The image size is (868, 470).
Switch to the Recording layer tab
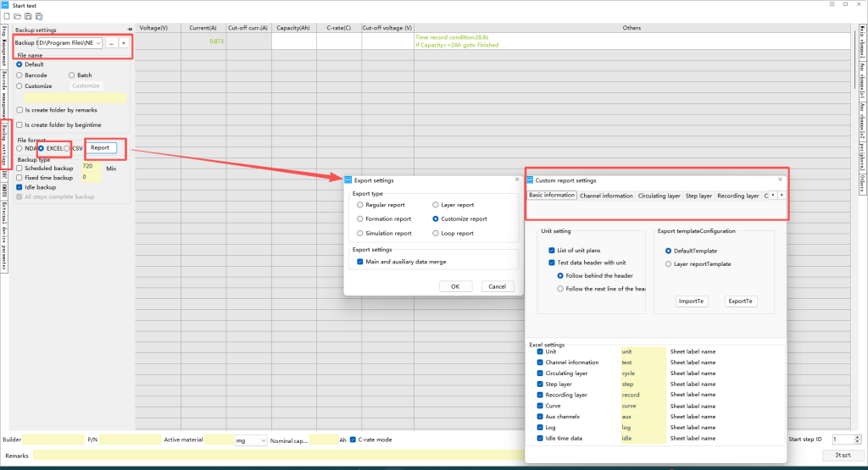(738, 196)
